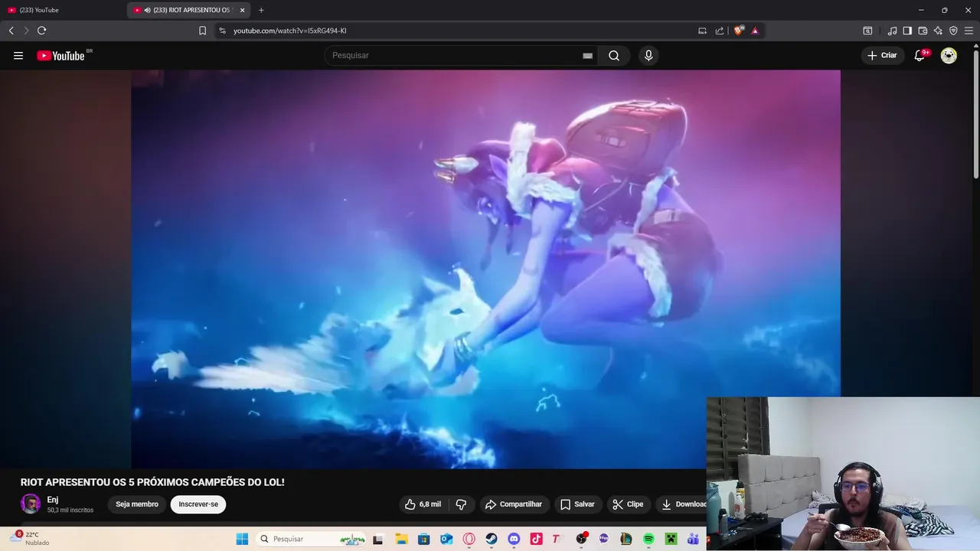This screenshot has height=551, width=980.
Task: Open a new browser tab
Action: point(261,10)
